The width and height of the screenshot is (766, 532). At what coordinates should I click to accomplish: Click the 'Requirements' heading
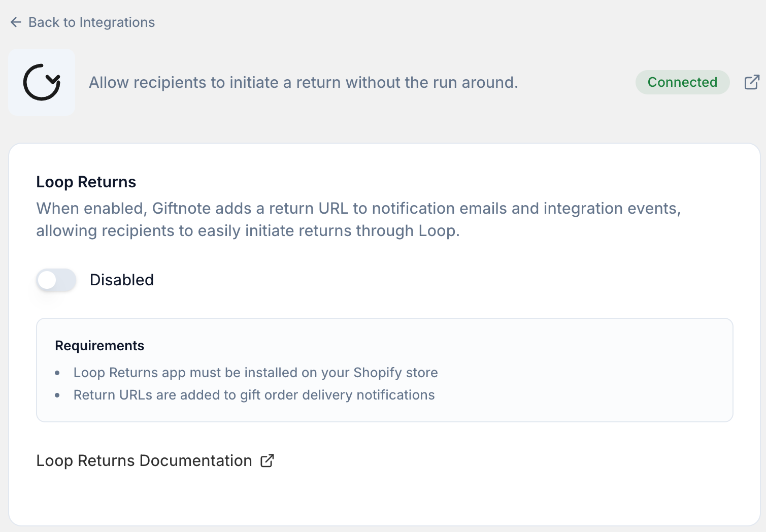tap(99, 346)
